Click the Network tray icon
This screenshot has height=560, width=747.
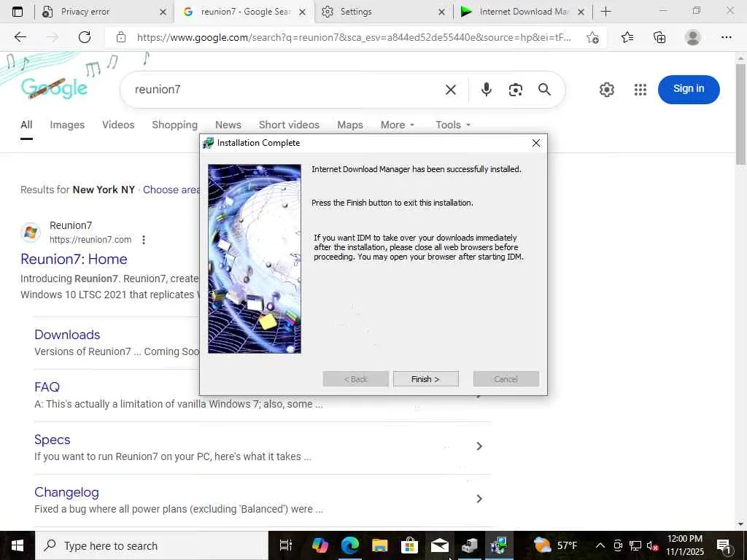click(x=635, y=545)
